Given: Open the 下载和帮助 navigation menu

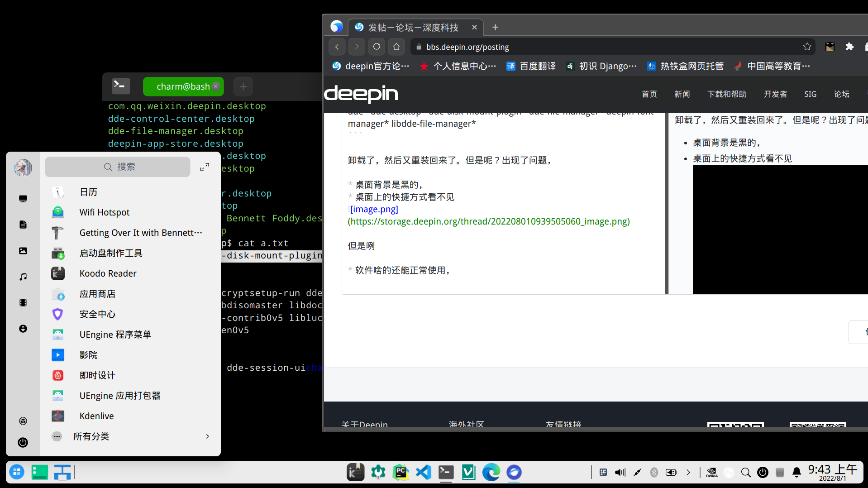Looking at the screenshot, I should pos(727,94).
